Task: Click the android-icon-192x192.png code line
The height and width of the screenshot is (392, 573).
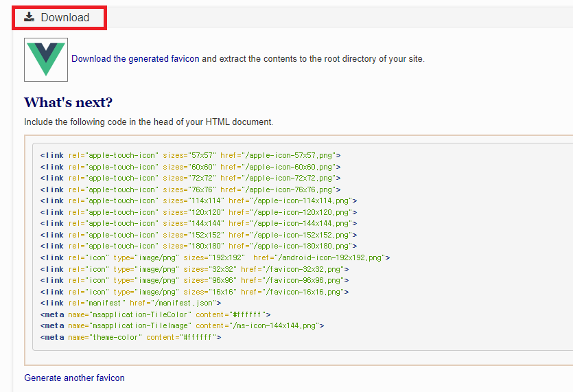Action: pyautogui.click(x=215, y=258)
